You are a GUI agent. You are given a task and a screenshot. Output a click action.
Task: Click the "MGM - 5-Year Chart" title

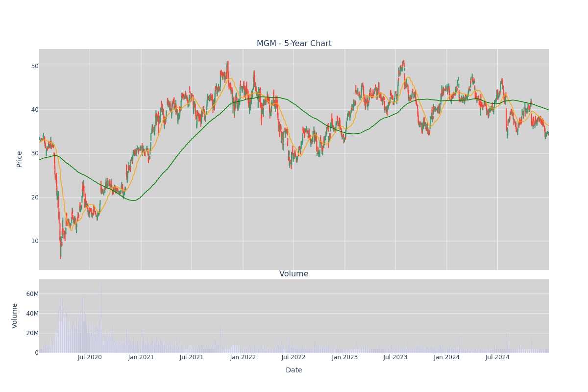294,44
